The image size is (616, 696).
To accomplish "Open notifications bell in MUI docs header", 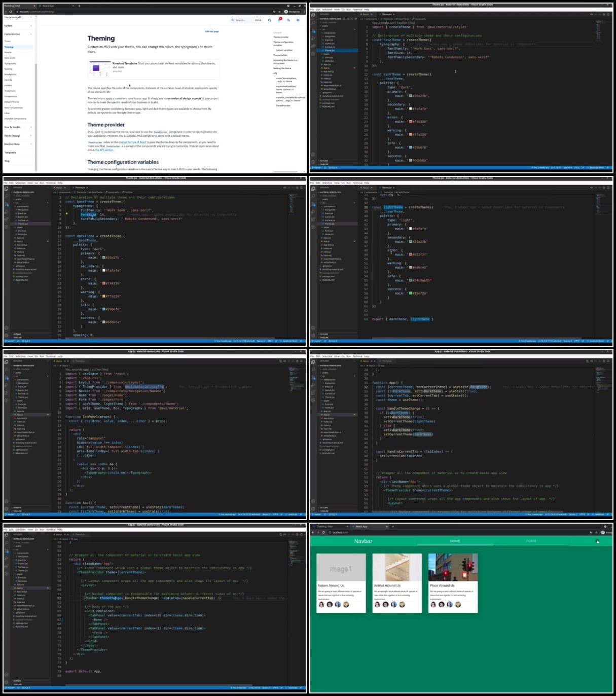I will pyautogui.click(x=279, y=20).
